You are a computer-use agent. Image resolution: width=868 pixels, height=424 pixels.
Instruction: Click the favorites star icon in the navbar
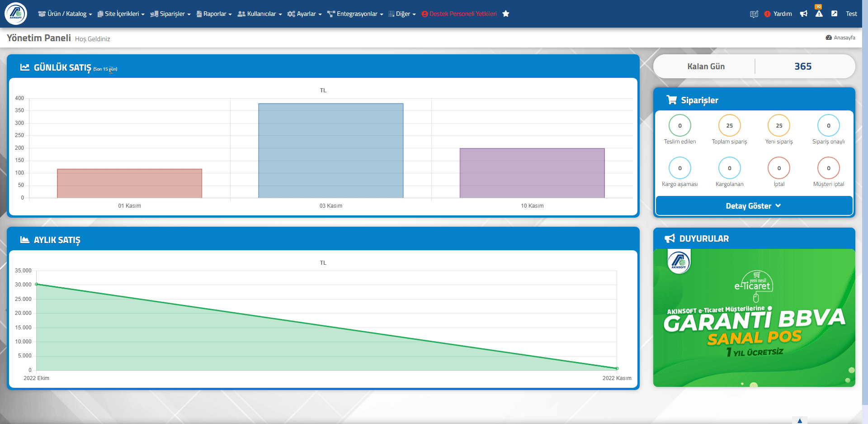[x=506, y=14]
